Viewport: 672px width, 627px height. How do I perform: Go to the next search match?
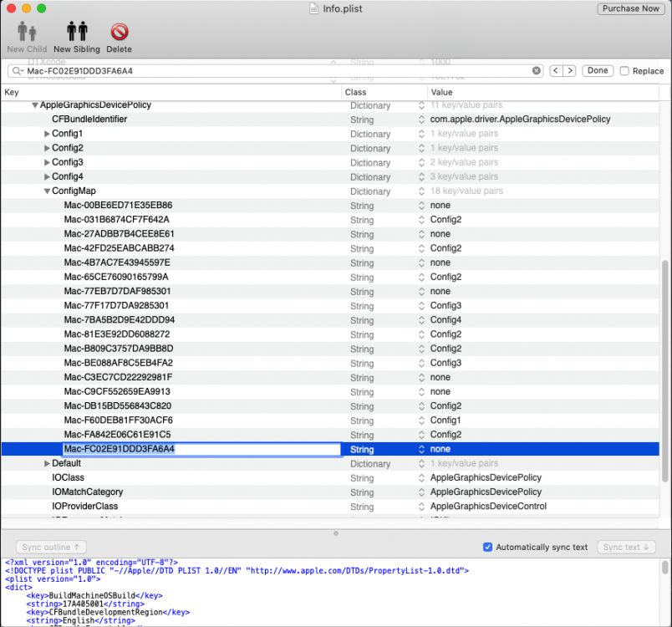tap(569, 71)
